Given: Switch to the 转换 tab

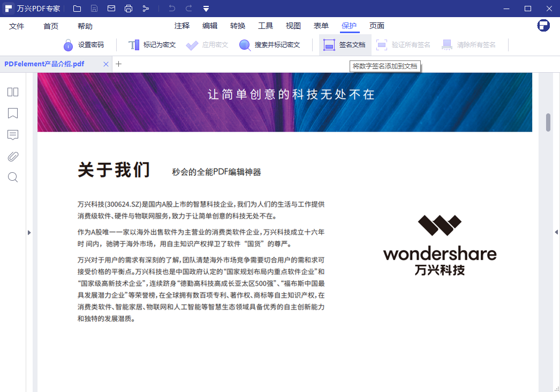Looking at the screenshot, I should click(x=238, y=26).
